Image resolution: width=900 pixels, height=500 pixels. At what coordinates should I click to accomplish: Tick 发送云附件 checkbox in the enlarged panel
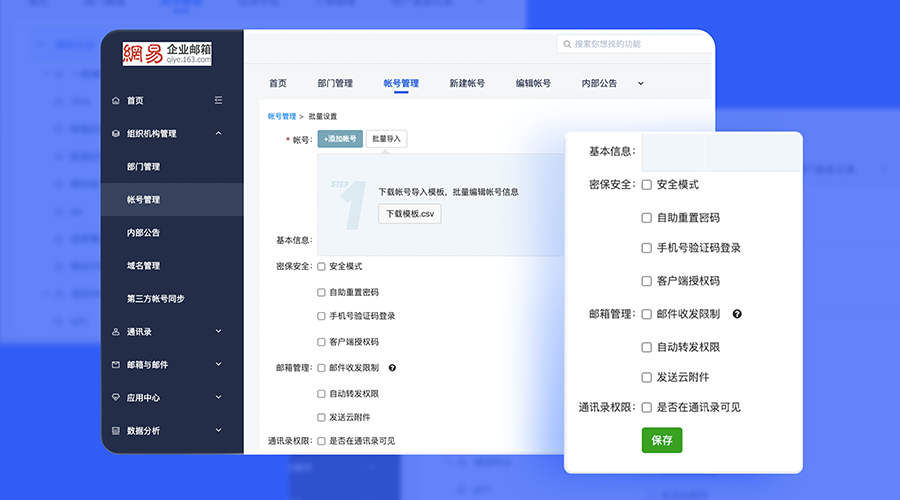tap(647, 378)
